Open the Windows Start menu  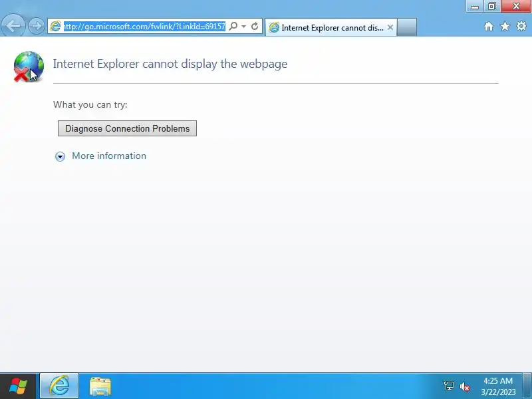point(18,386)
